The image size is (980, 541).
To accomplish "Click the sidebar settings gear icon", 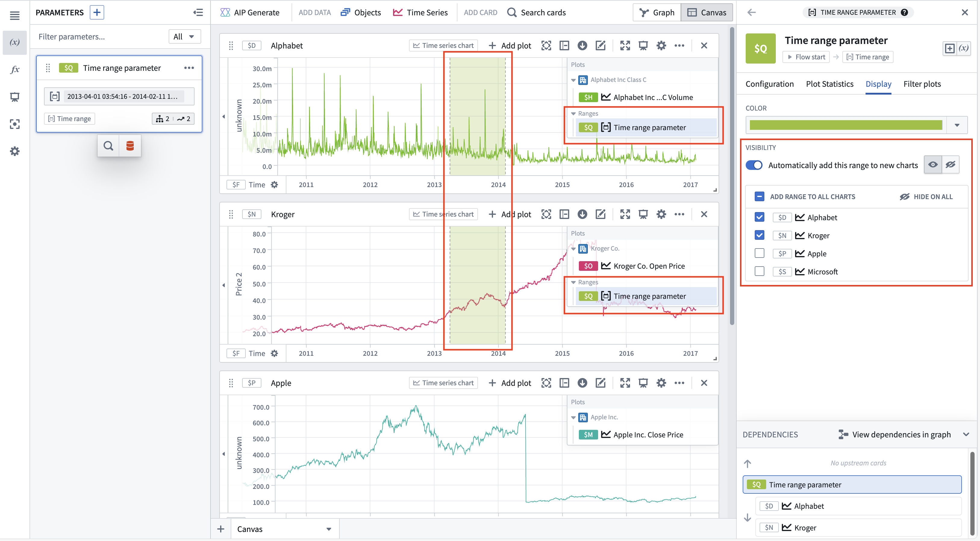I will [x=14, y=151].
